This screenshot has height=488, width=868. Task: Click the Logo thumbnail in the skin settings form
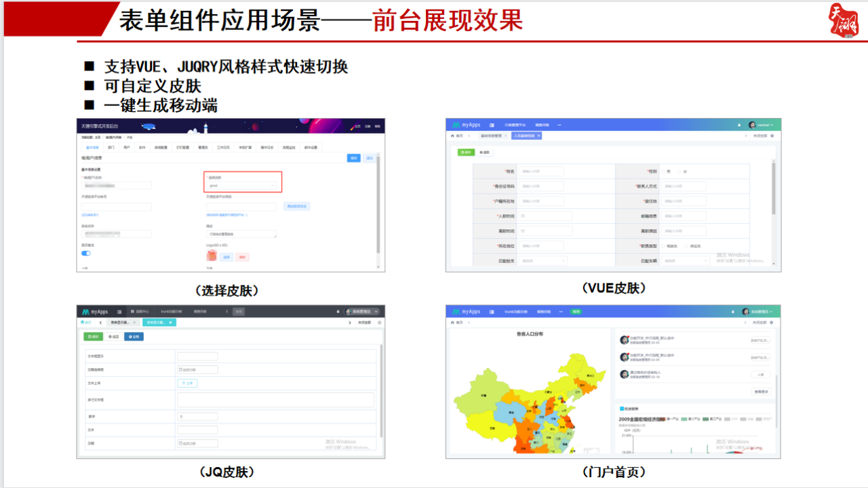[212, 255]
